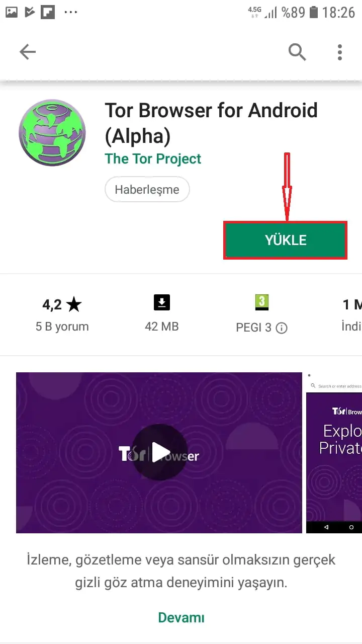362x644 pixels.
Task: Open the 4,2 star rating reviews
Action: point(62,304)
